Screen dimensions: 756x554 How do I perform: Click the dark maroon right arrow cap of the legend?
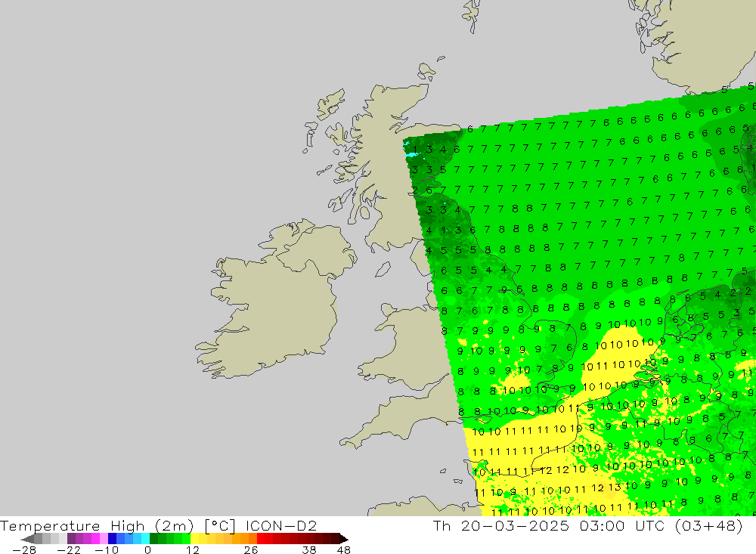(344, 539)
